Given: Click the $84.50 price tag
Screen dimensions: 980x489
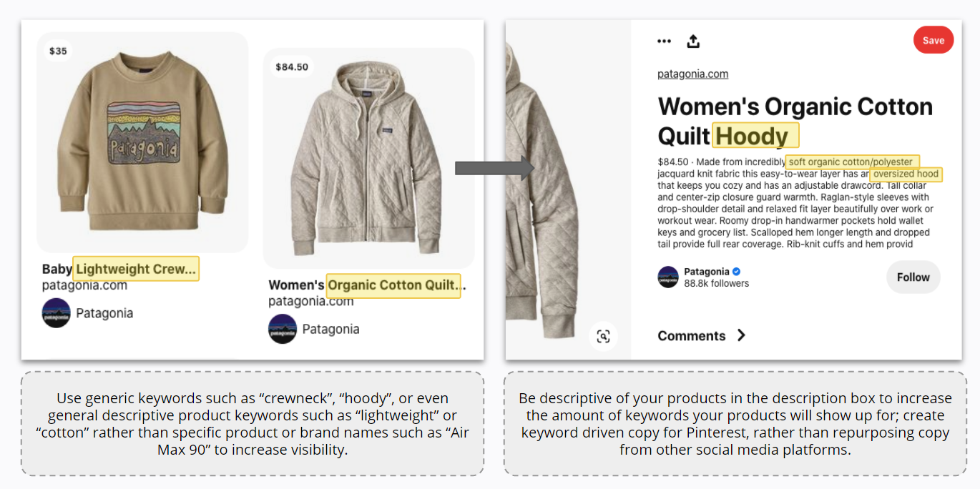Looking at the screenshot, I should (x=292, y=67).
